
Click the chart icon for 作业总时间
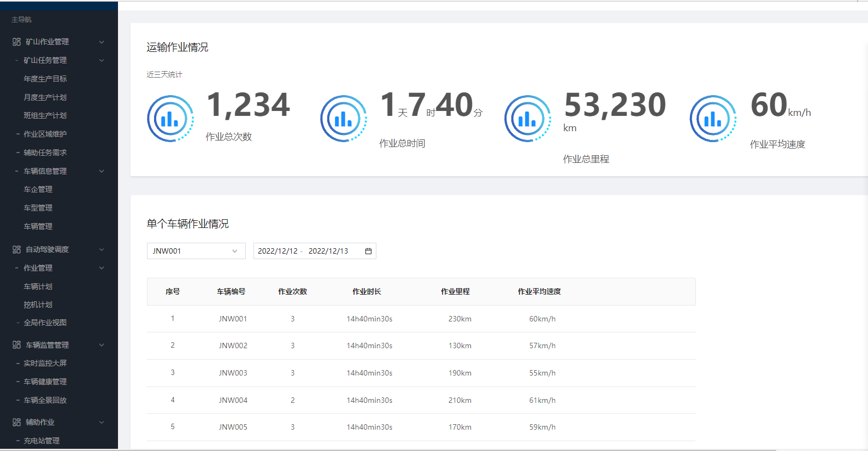pyautogui.click(x=344, y=119)
